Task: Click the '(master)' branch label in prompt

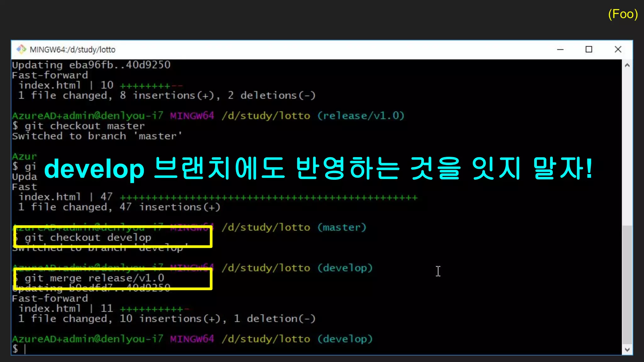Action: click(342, 227)
